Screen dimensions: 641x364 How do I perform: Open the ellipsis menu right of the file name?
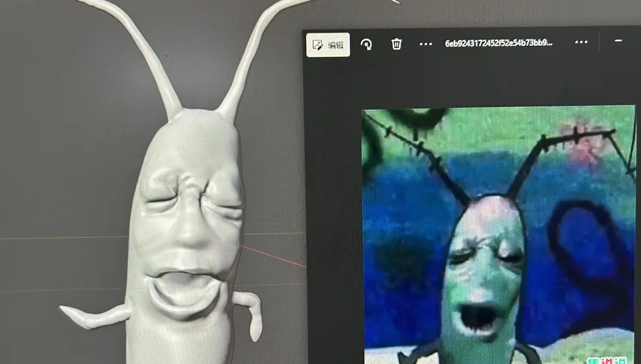(581, 42)
